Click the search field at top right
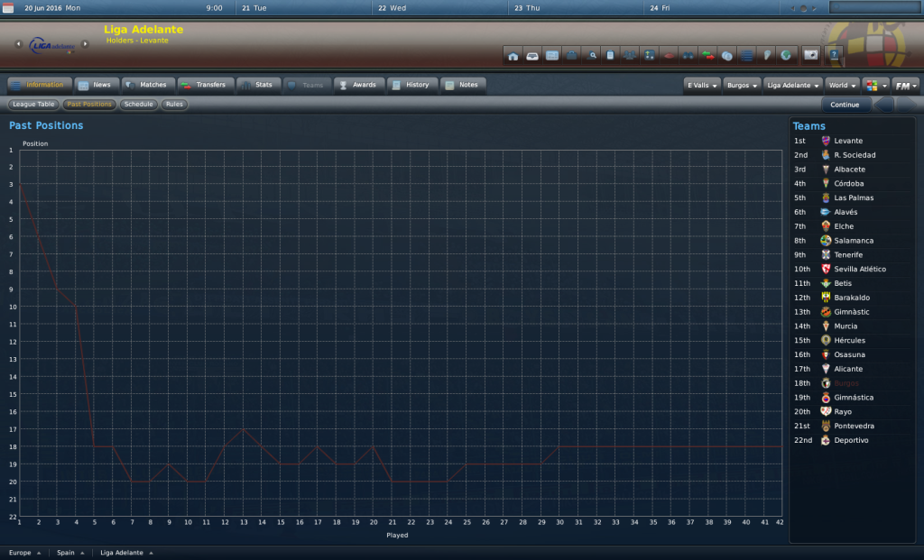 coord(874,7)
